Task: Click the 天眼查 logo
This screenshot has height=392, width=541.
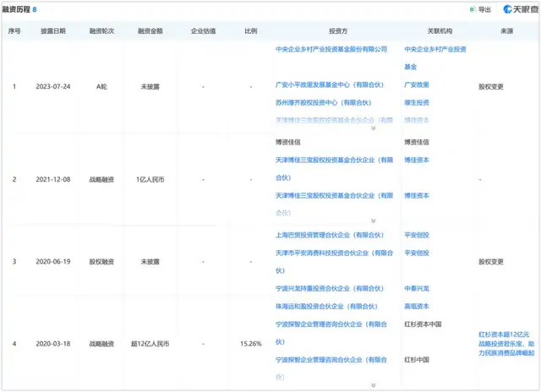Action: (521, 9)
